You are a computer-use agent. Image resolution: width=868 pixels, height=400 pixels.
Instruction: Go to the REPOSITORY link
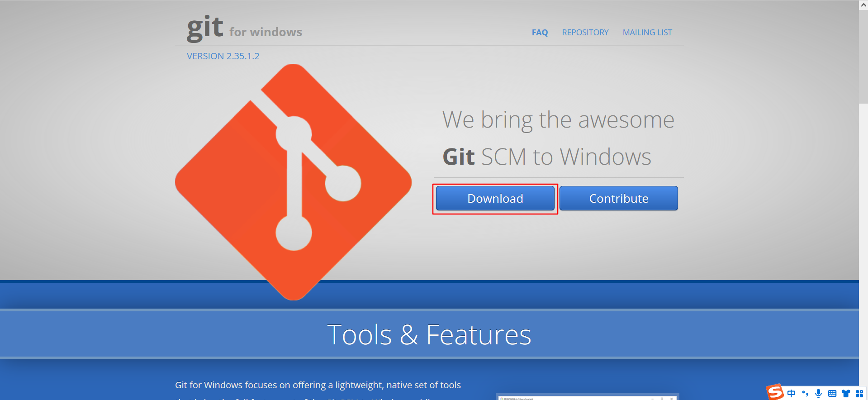pyautogui.click(x=585, y=33)
